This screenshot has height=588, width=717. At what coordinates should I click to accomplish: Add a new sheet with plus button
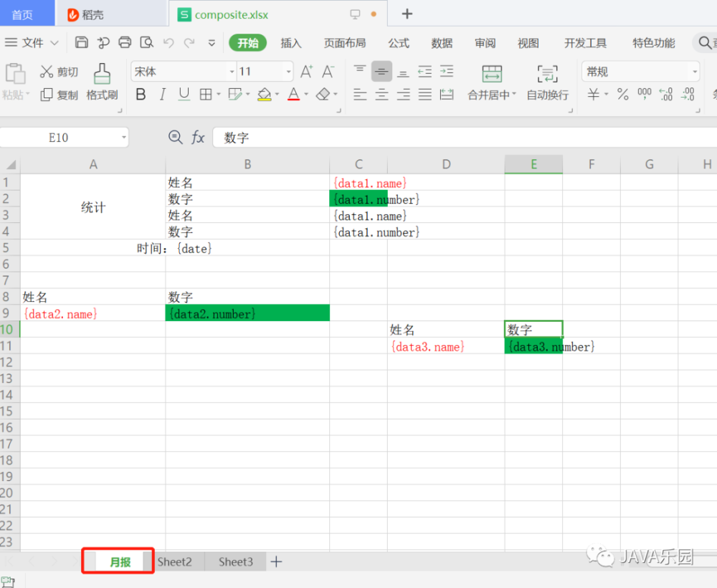(276, 561)
